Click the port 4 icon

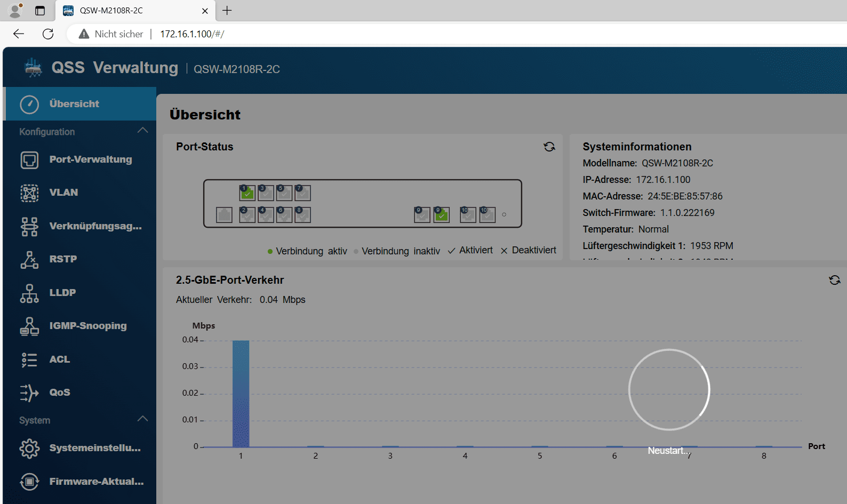click(266, 214)
